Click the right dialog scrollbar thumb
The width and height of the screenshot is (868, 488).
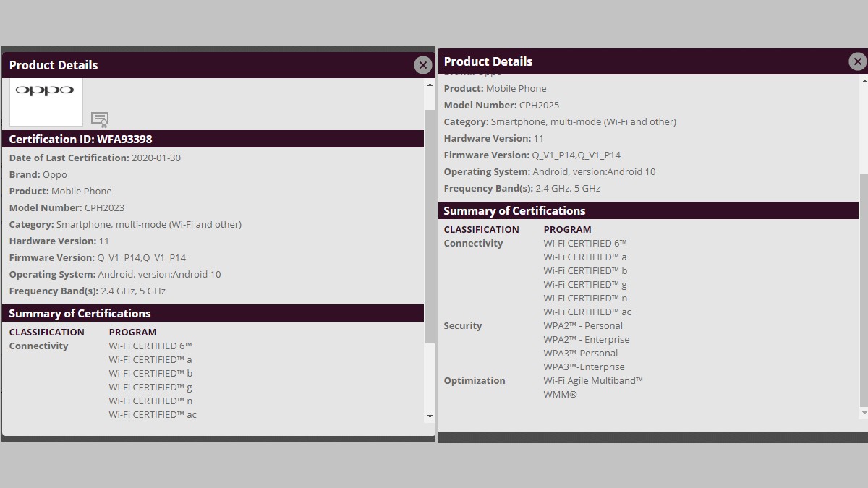(x=863, y=290)
